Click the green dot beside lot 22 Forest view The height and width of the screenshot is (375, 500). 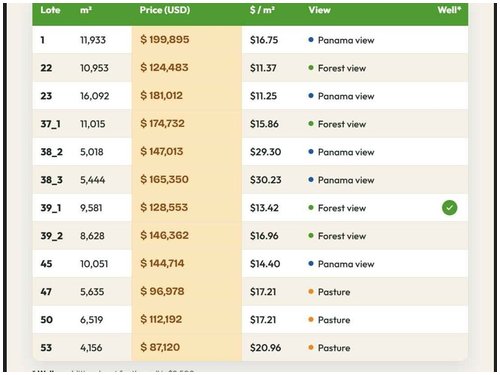(x=311, y=68)
